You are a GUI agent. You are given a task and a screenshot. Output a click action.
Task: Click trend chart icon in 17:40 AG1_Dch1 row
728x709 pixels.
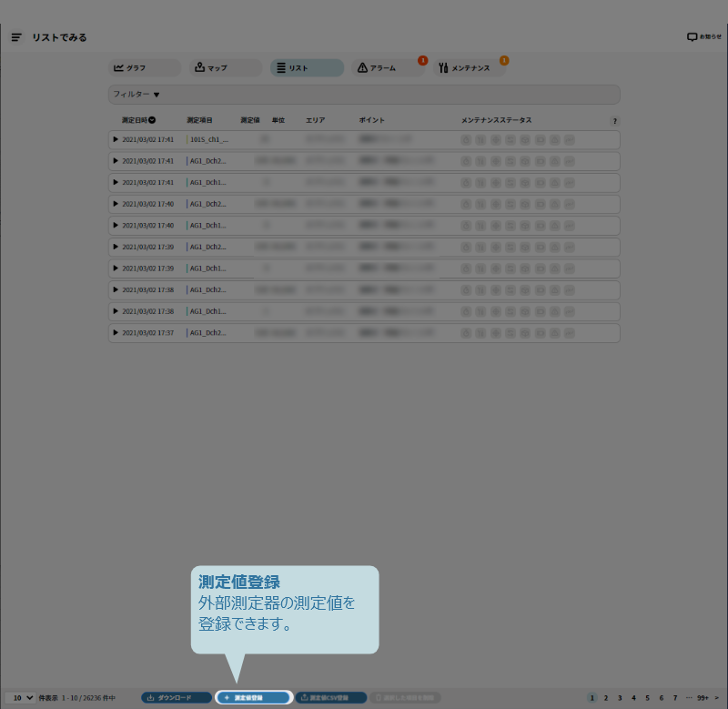[570, 226]
